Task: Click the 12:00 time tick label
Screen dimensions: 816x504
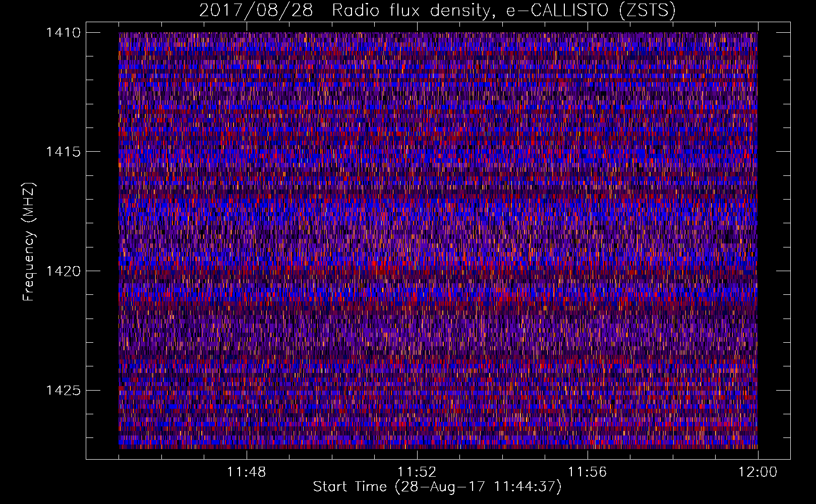Action: 758,472
